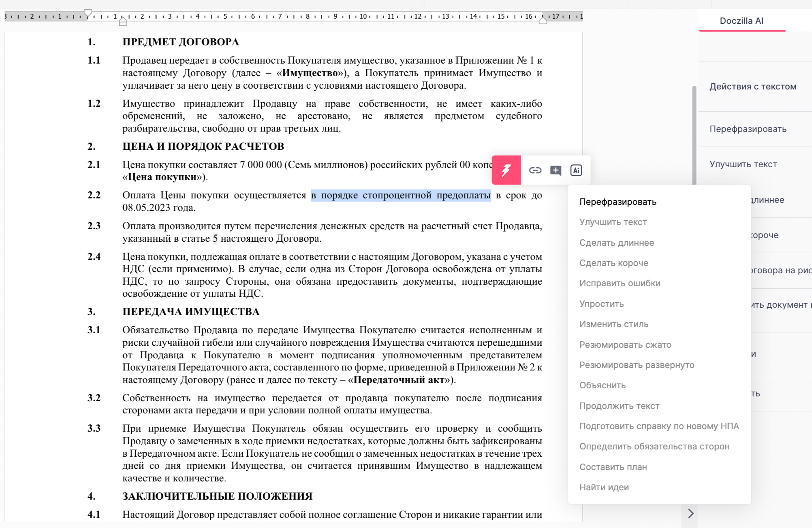Select "Изменить стиль" menu entry
Image resolution: width=812 pixels, height=528 pixels.
click(613, 324)
